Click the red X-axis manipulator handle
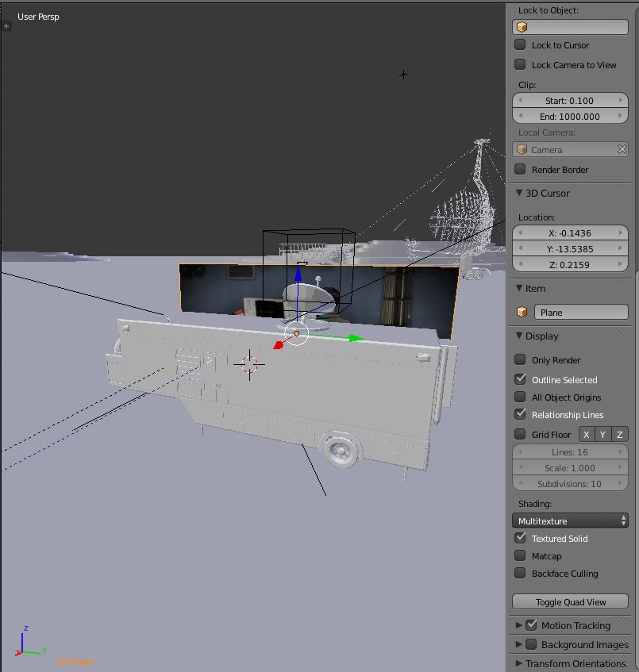The height and width of the screenshot is (672, 639). click(x=279, y=344)
